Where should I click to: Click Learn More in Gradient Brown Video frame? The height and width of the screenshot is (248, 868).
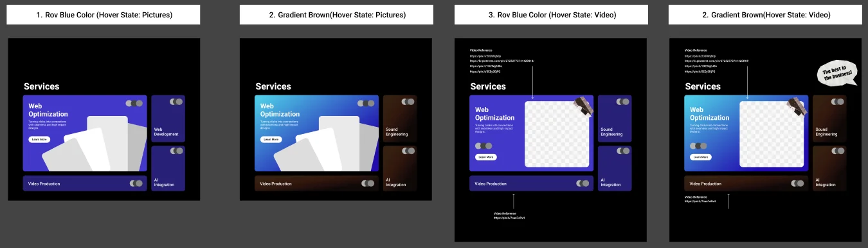click(x=700, y=157)
